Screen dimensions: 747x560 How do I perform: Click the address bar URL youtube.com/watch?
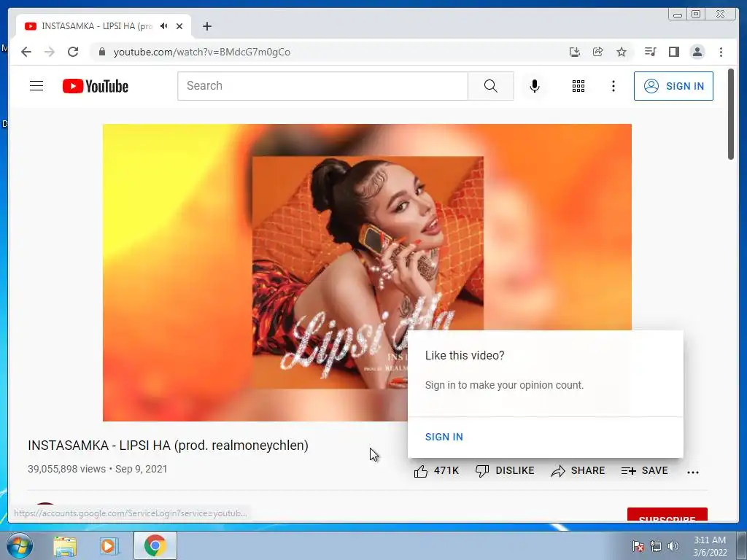pos(201,52)
